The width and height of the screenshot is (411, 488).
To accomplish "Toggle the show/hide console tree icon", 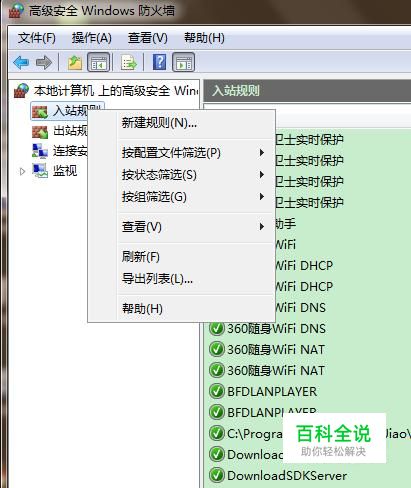I will (x=98, y=62).
